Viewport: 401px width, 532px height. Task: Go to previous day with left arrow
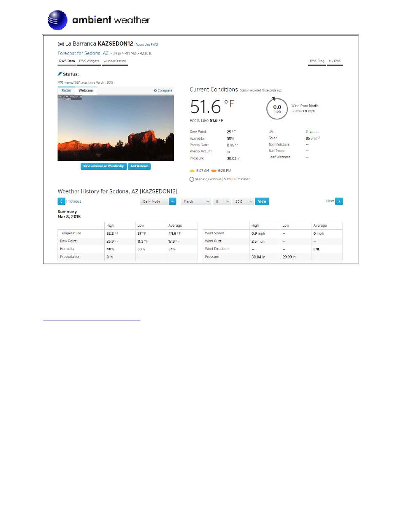(62, 201)
